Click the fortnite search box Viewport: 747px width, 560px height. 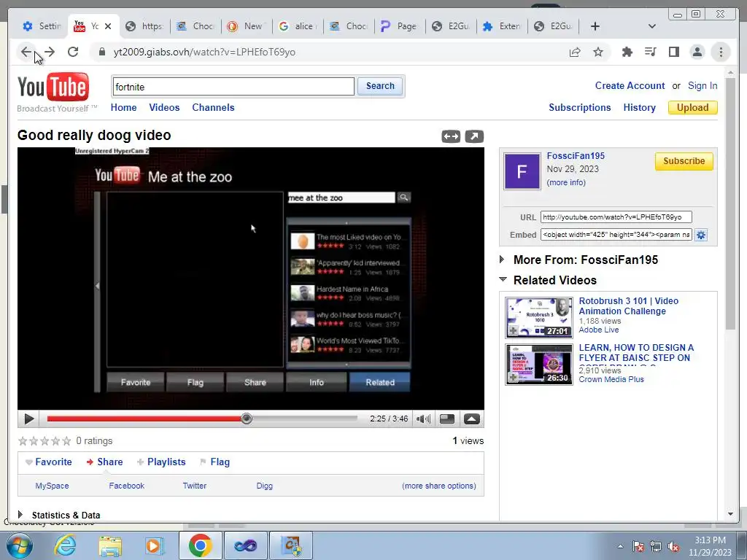(x=233, y=87)
